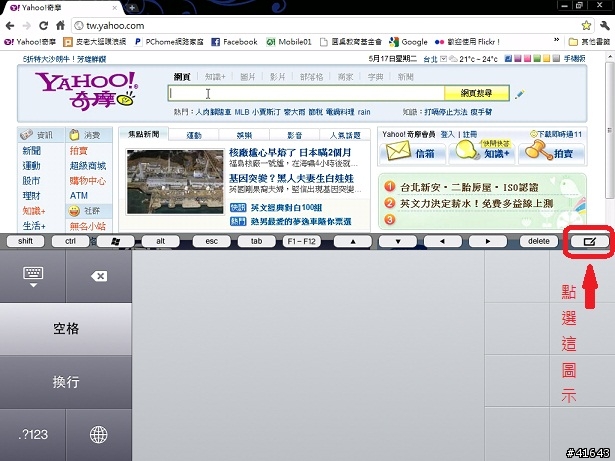The height and width of the screenshot is (461, 615).
Task: Select the 圖片 search tab
Action: coord(247,77)
